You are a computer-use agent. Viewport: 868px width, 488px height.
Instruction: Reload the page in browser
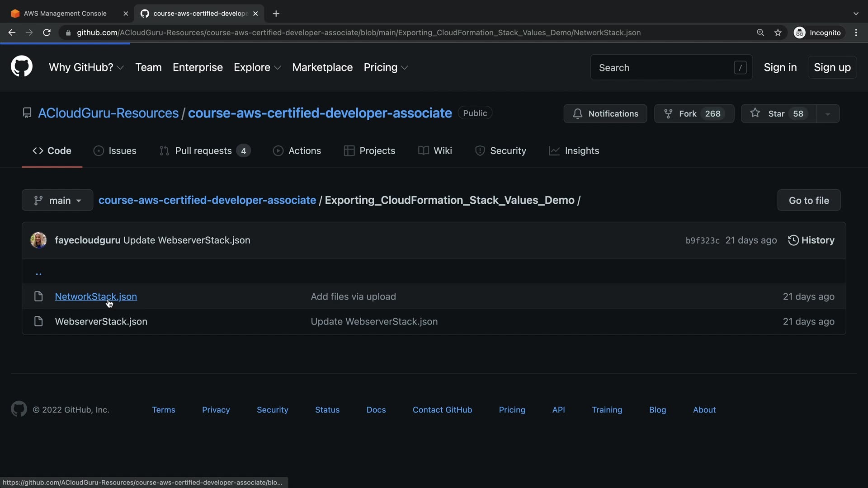pos(47,33)
